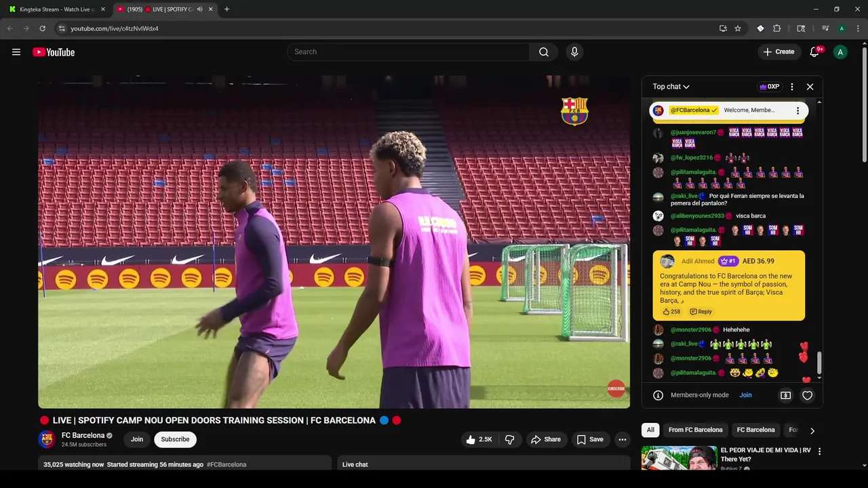The width and height of the screenshot is (868, 488).
Task: Select the All filter chip
Action: point(650,430)
